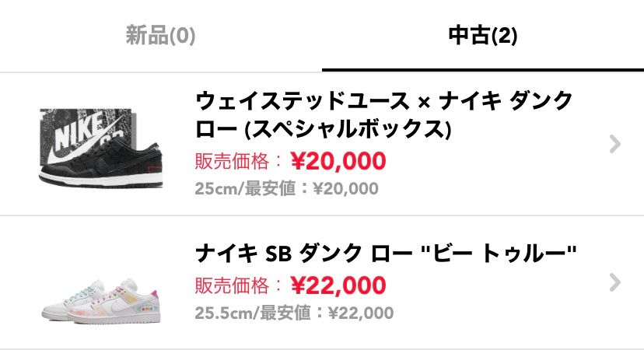
Task: Tap the black Dunk Low shoe image
Action: point(101,163)
